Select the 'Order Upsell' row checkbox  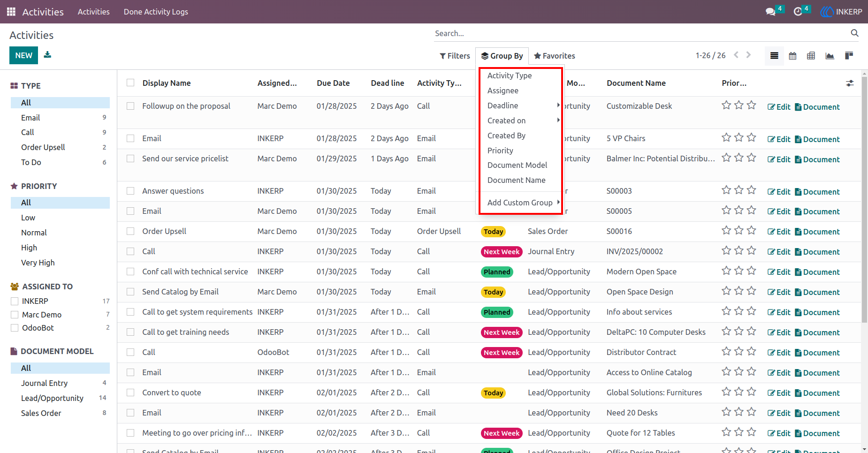130,231
